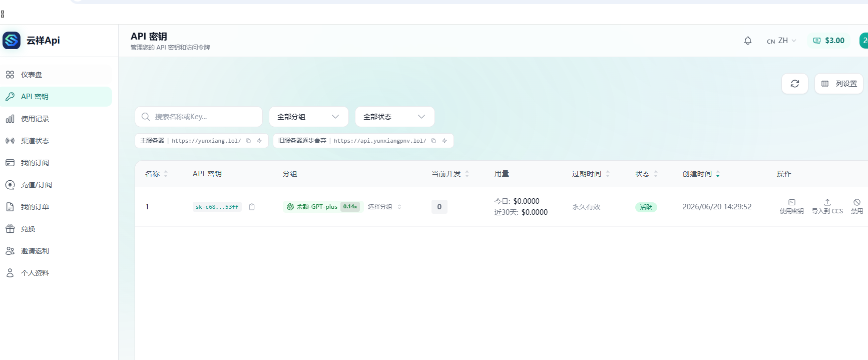Copy the API key with clipboard icon
Screen dimensions: 868x360
[252, 207]
